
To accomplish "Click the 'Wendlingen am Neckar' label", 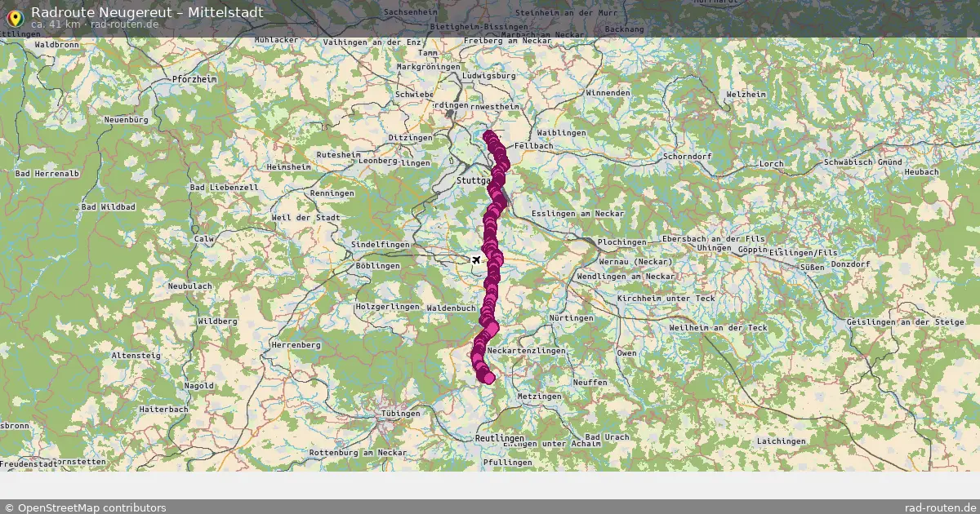I will pos(626,277).
